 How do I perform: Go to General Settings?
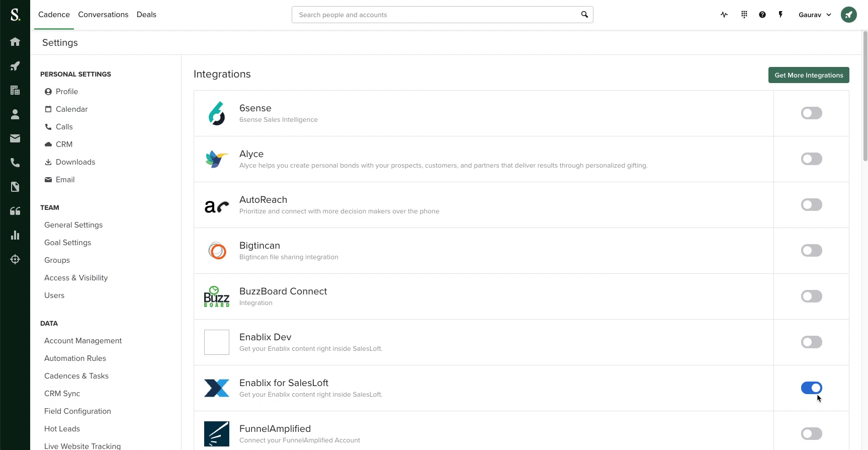[x=73, y=225]
